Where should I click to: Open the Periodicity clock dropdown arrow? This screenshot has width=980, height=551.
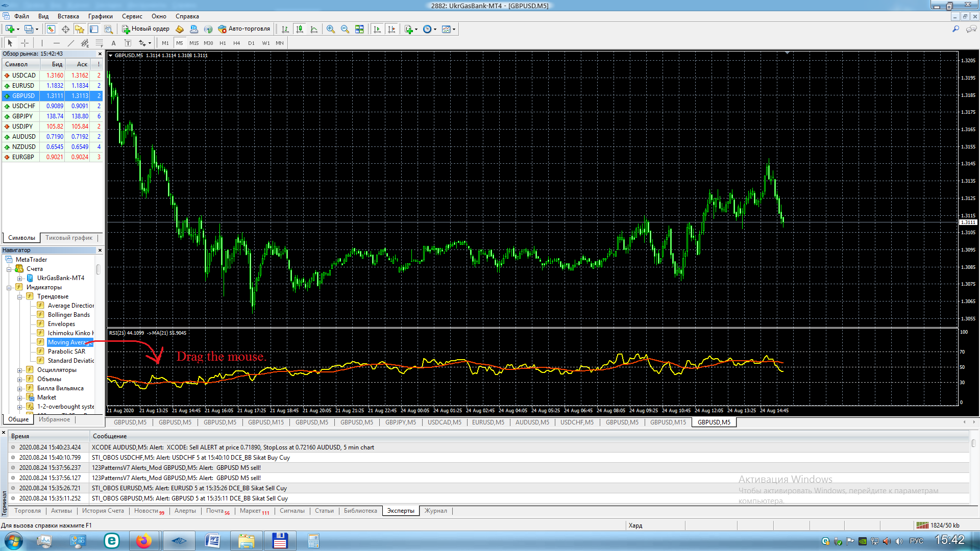click(x=435, y=29)
